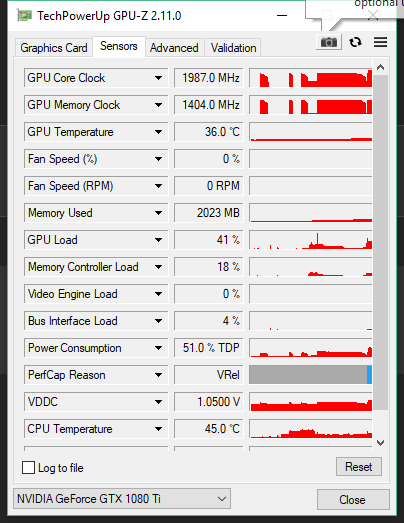
Task: Expand Video Engine Load dropdown
Action: [158, 294]
